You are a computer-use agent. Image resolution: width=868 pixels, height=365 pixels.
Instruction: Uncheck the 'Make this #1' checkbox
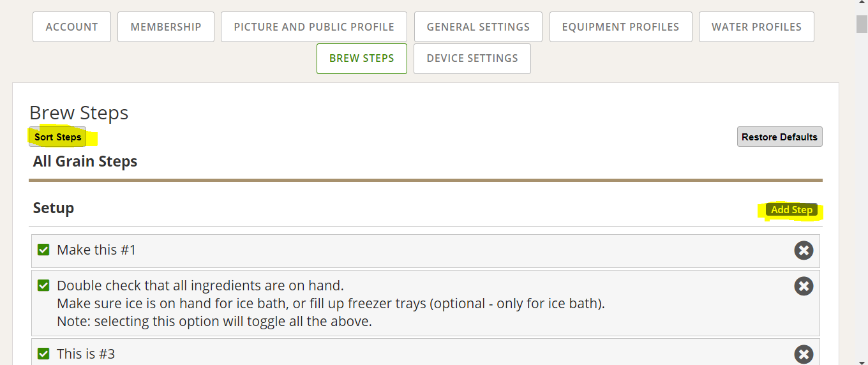point(43,250)
